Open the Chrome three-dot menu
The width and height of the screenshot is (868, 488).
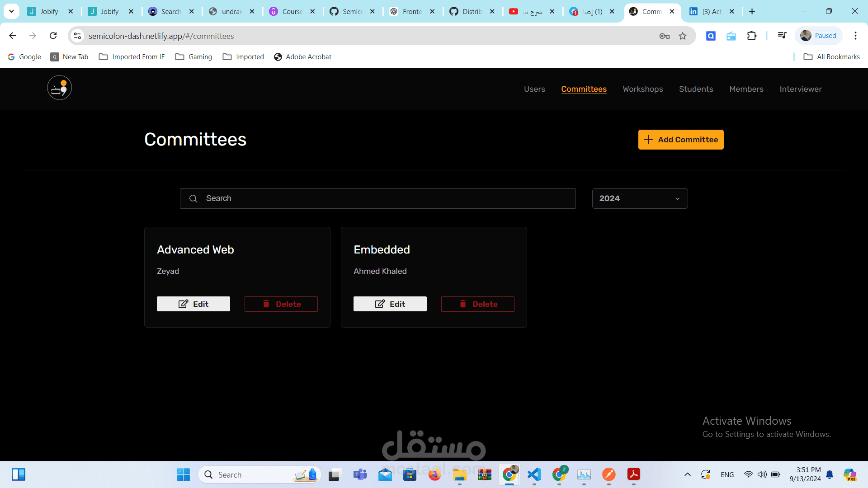pyautogui.click(x=855, y=36)
